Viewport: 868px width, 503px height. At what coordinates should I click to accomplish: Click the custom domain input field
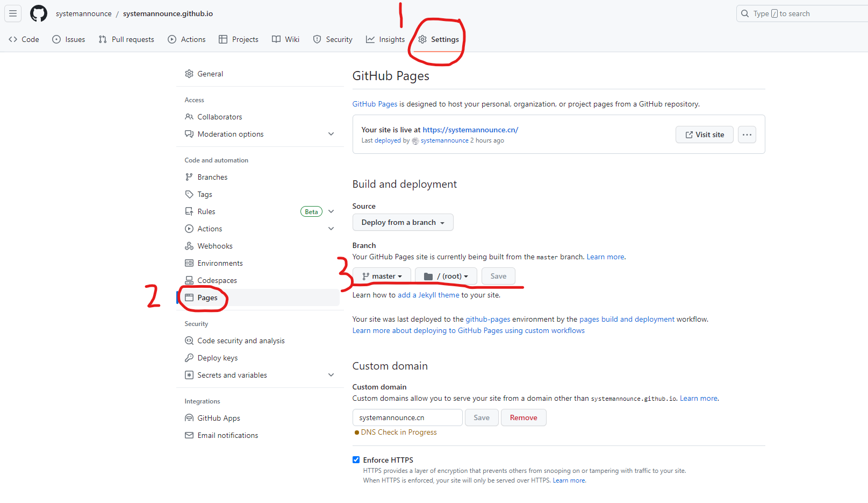(407, 417)
